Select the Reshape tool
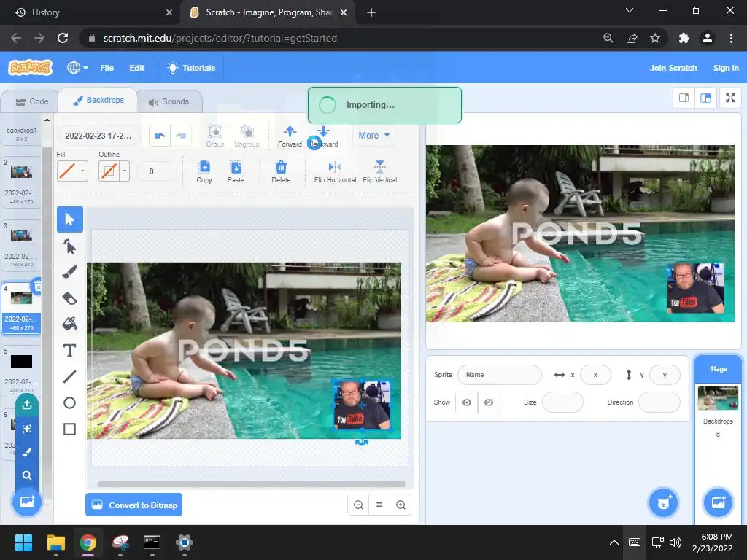The height and width of the screenshot is (560, 747). pyautogui.click(x=69, y=246)
